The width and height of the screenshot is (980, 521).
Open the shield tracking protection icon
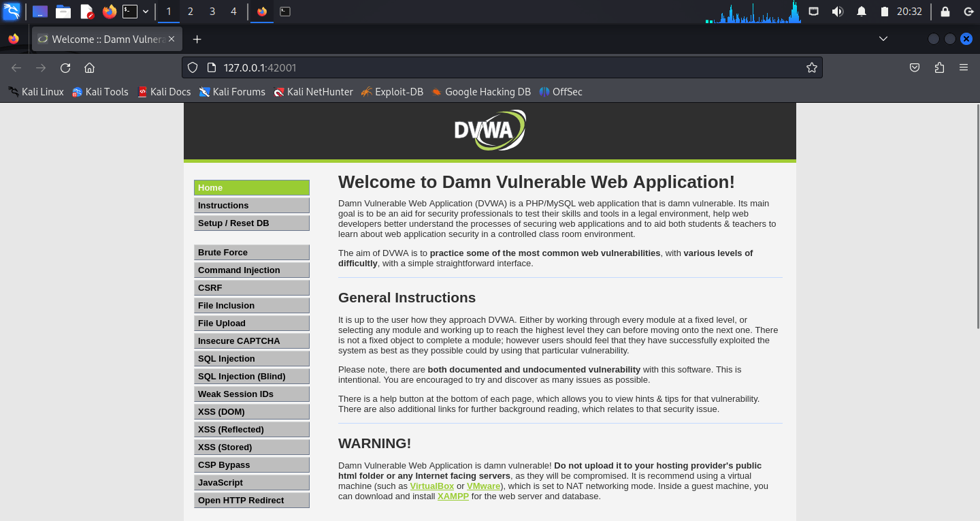(x=193, y=67)
